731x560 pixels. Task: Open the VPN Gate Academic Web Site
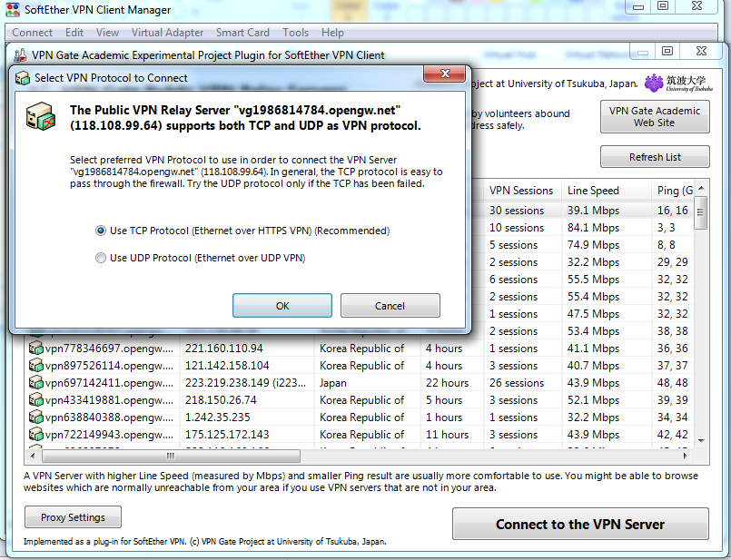(655, 116)
